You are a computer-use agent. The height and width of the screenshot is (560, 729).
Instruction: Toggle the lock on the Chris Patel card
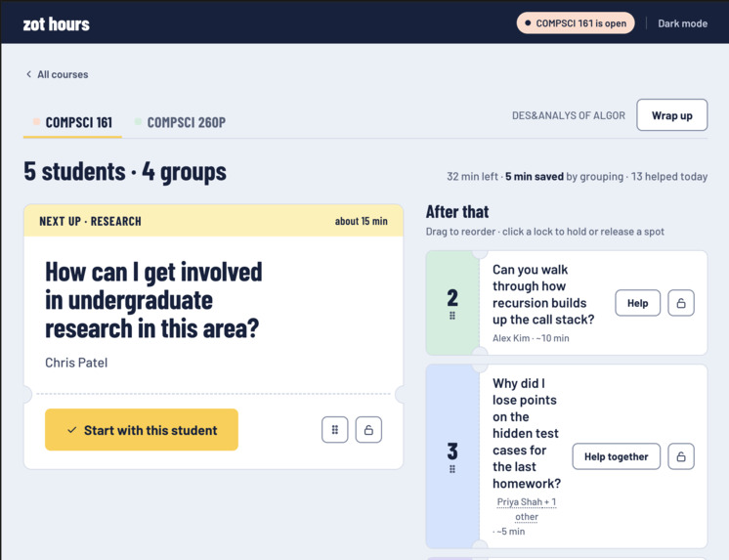click(x=368, y=430)
